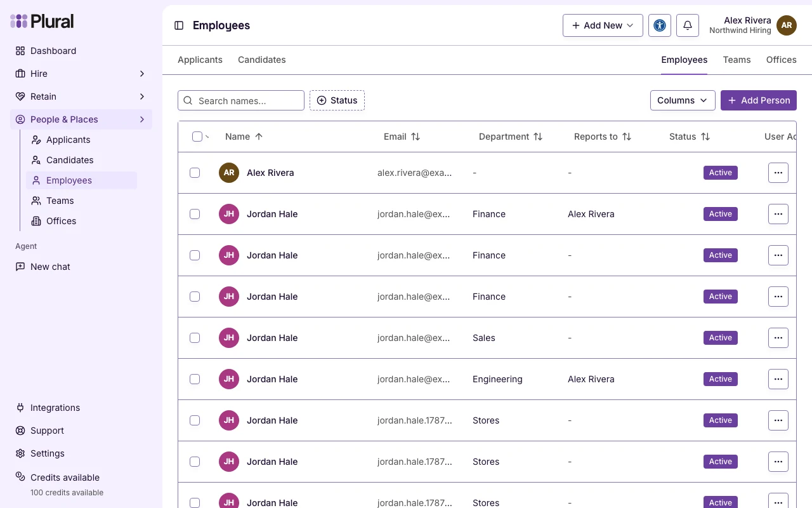Expand the Hire sidebar section
Screen dimensions: 812x508
pos(81,74)
